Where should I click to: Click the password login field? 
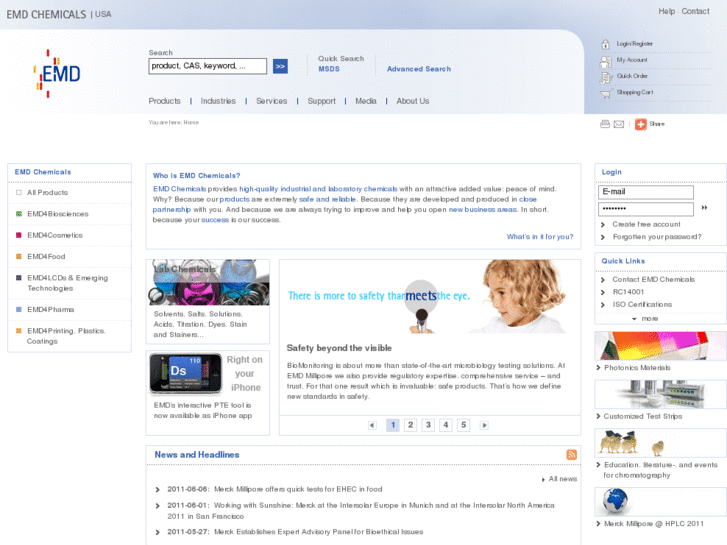(x=646, y=209)
